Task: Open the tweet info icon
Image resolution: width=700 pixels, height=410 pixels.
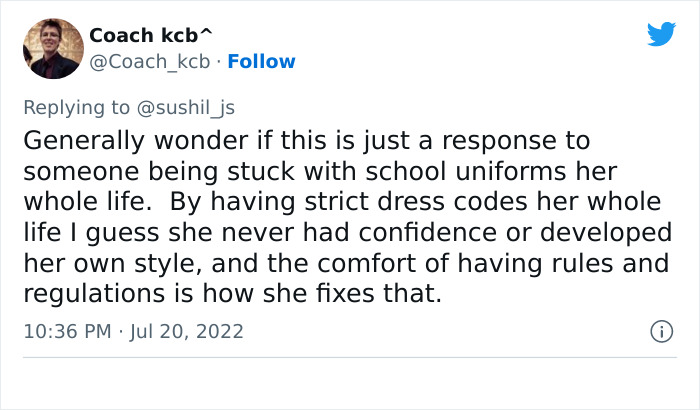Action: click(x=660, y=330)
